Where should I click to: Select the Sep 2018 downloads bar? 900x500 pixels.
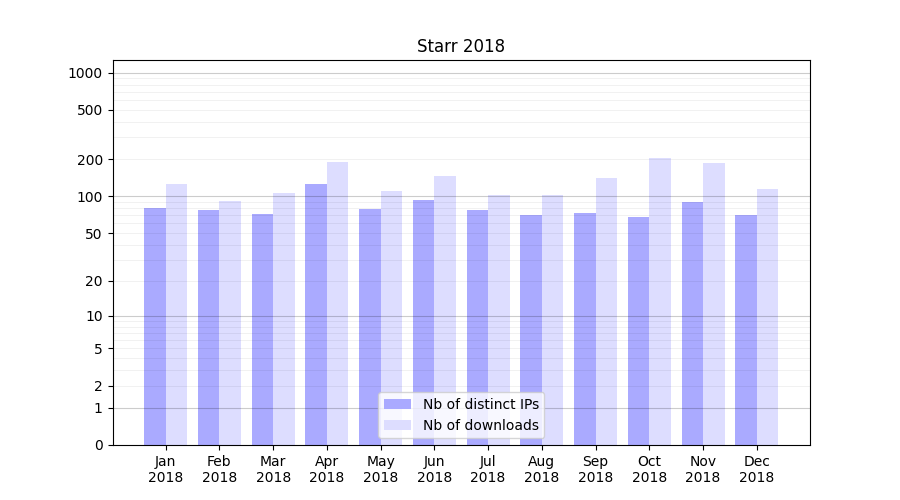[606, 311]
